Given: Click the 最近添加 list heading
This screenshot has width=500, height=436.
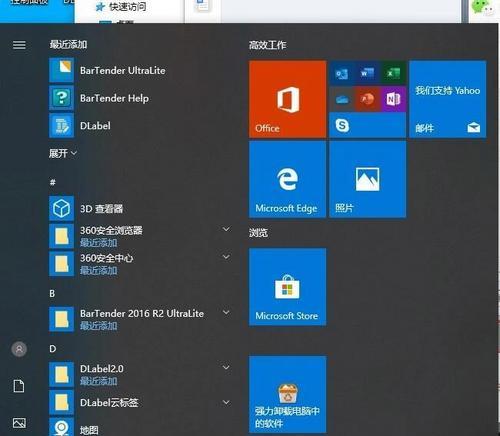Looking at the screenshot, I should click(x=68, y=44).
